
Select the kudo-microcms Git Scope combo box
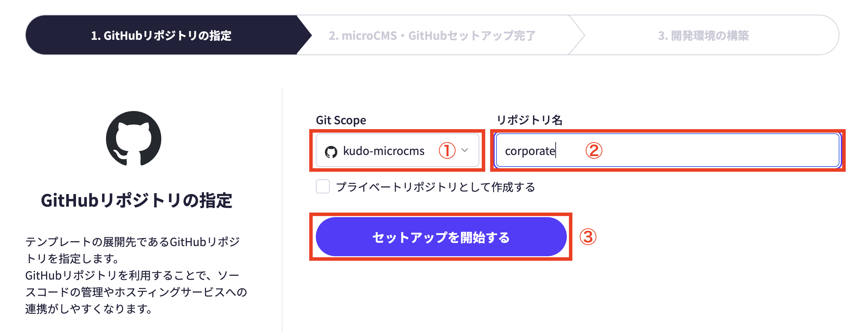[x=397, y=150]
